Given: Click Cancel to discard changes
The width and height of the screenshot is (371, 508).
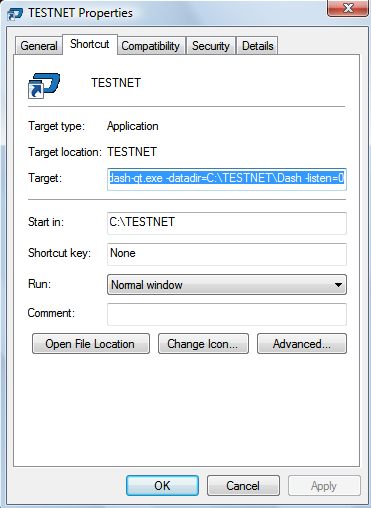Looking at the screenshot, I should coord(243,486).
